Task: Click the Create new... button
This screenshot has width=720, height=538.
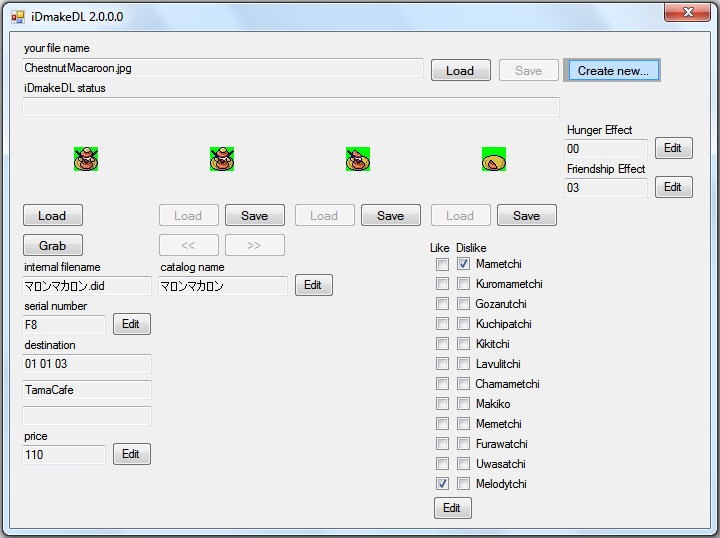Action: tap(613, 70)
